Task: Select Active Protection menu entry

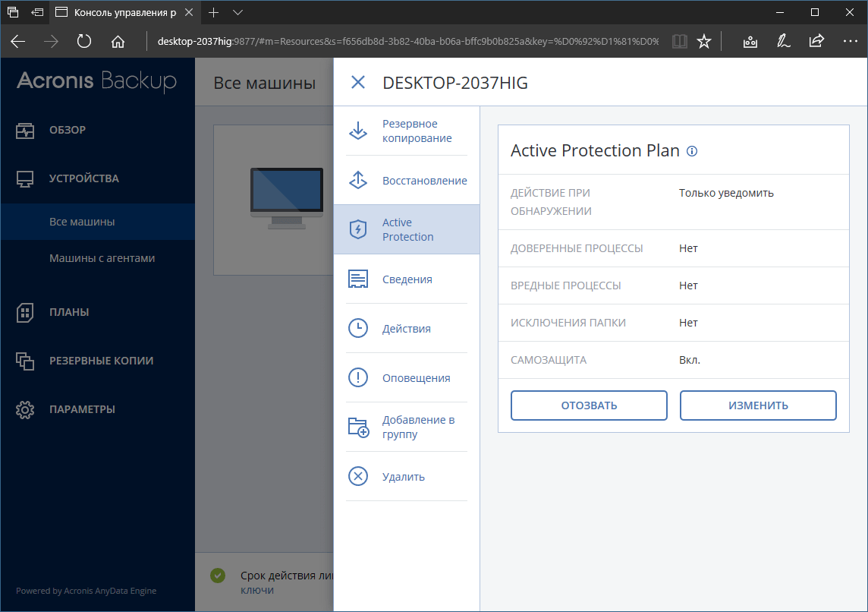Action: click(x=407, y=229)
